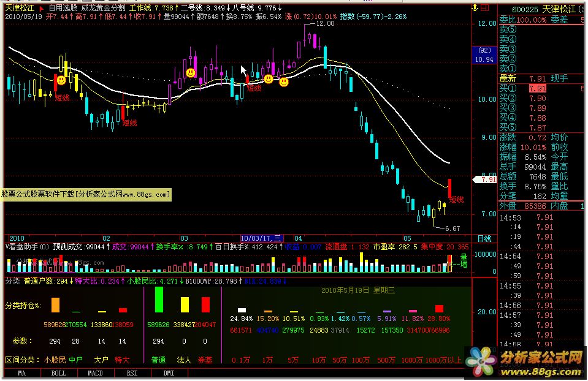Click the 0.1万 range label
This screenshot has height=381, width=588.
(x=240, y=360)
